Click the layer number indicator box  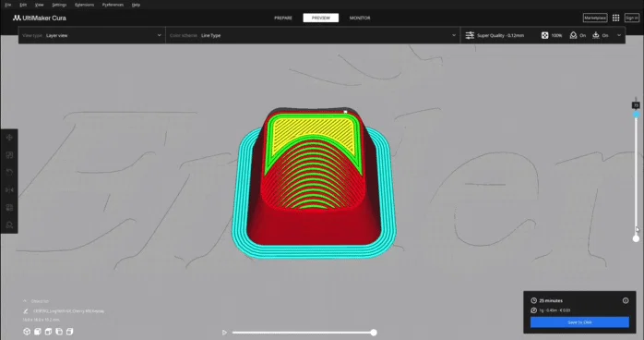pos(636,105)
